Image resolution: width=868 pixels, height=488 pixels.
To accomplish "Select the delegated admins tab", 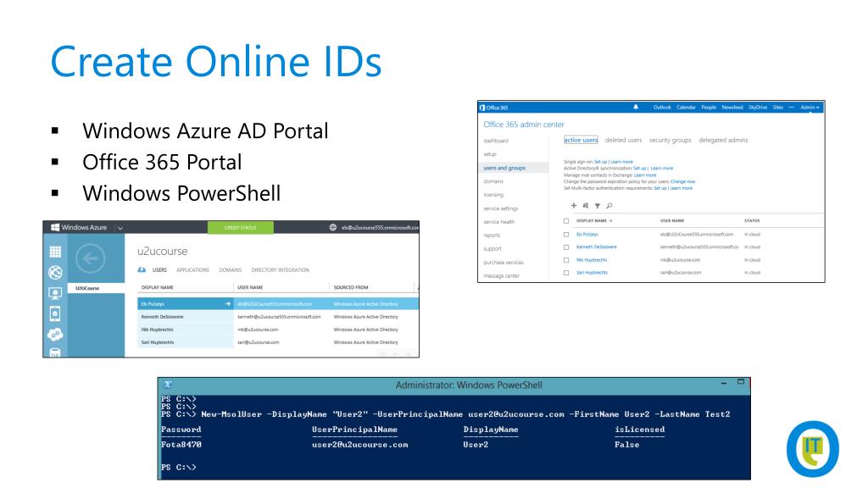I will click(x=723, y=140).
